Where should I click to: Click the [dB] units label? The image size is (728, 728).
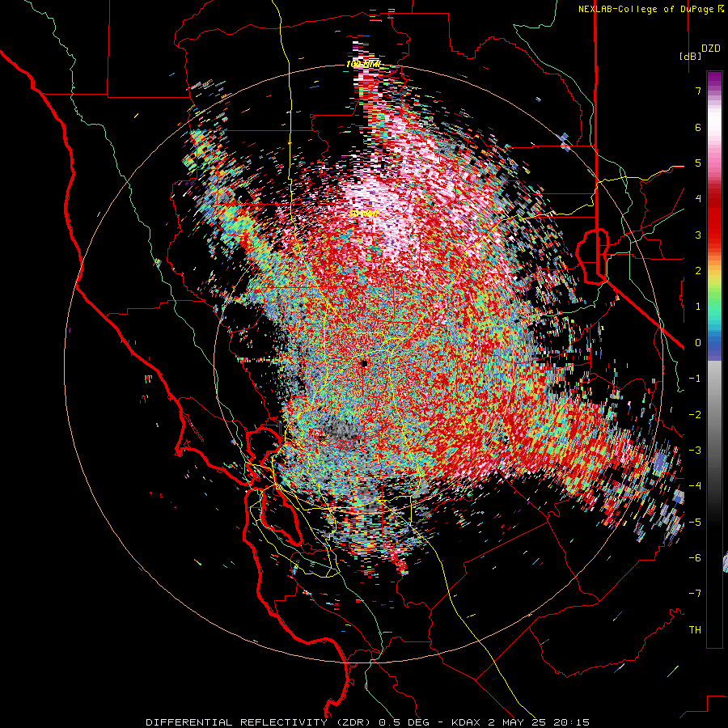tap(689, 56)
